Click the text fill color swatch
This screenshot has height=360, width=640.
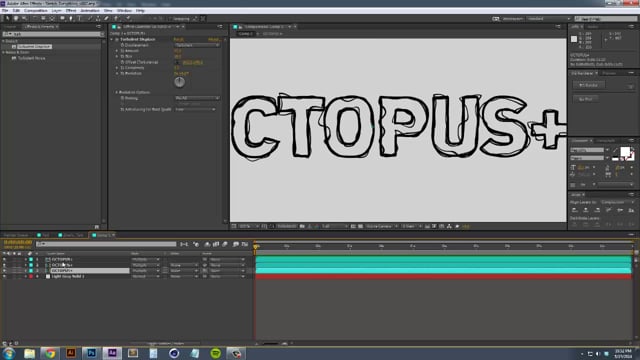pyautogui.click(x=624, y=151)
